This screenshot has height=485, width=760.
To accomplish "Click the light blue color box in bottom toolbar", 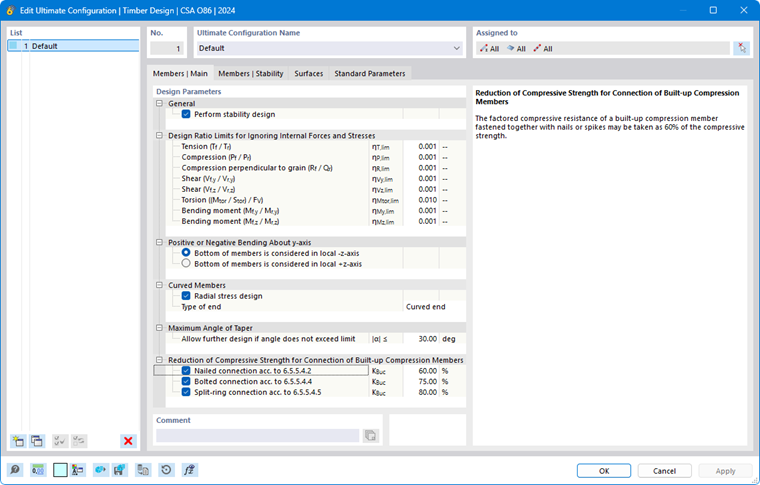I will [x=60, y=470].
